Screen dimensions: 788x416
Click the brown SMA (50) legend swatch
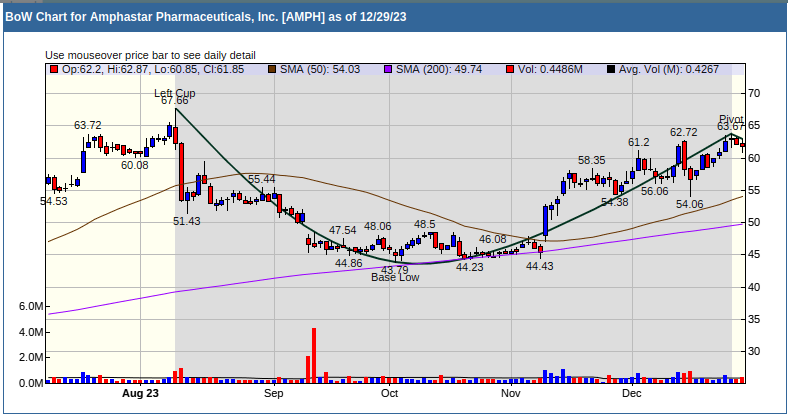coord(272,69)
